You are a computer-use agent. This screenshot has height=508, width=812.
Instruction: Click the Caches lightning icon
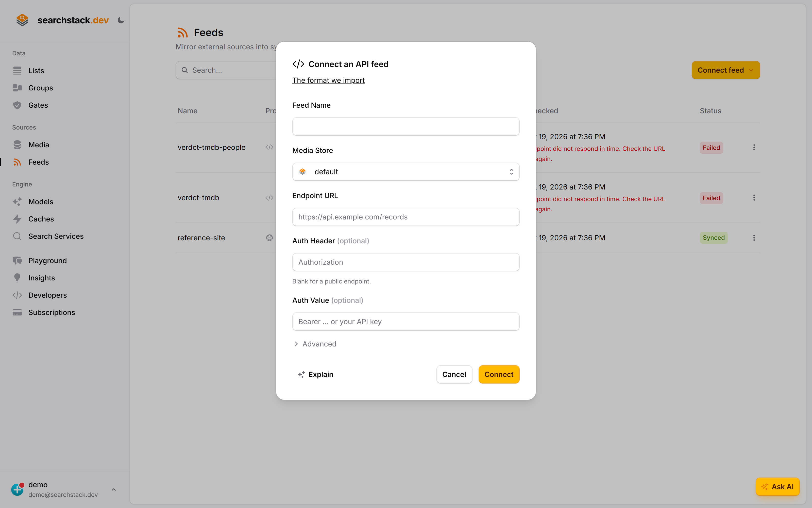coord(17,219)
